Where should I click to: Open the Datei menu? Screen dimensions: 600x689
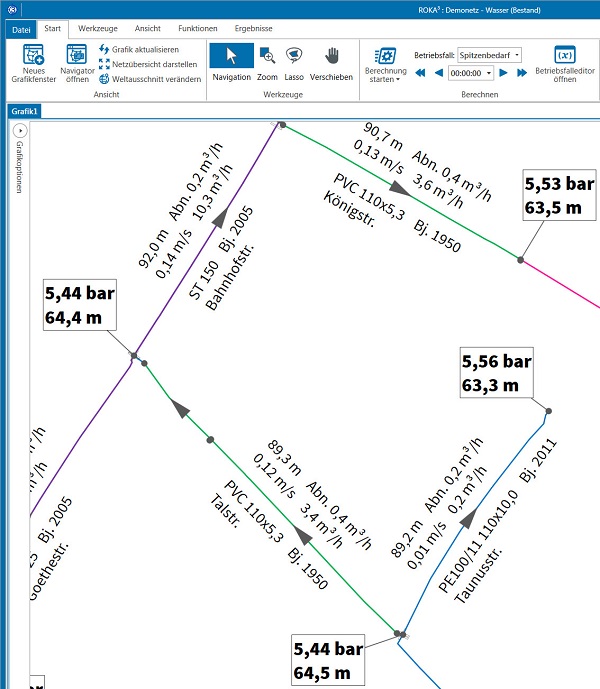click(x=20, y=29)
